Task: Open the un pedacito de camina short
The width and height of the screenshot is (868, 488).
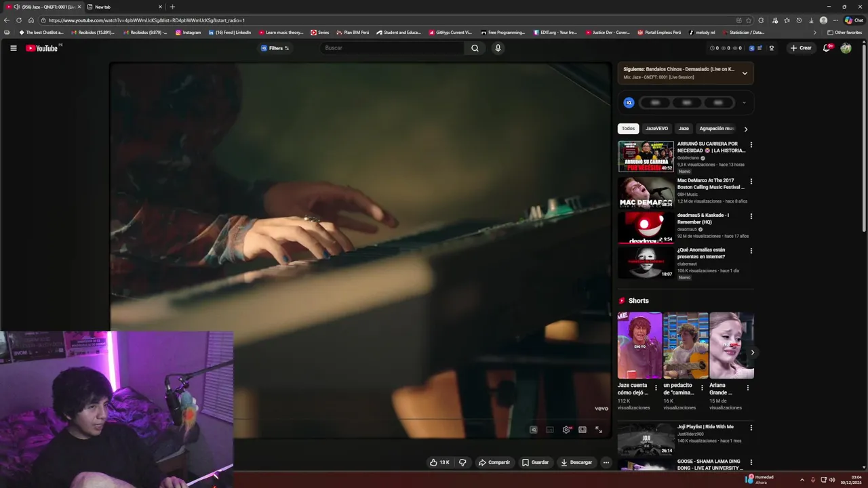Action: pyautogui.click(x=686, y=345)
